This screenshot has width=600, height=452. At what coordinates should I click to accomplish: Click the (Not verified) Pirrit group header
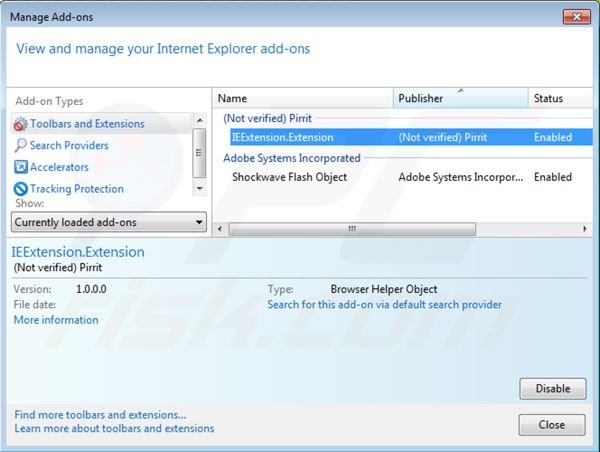tap(267, 118)
